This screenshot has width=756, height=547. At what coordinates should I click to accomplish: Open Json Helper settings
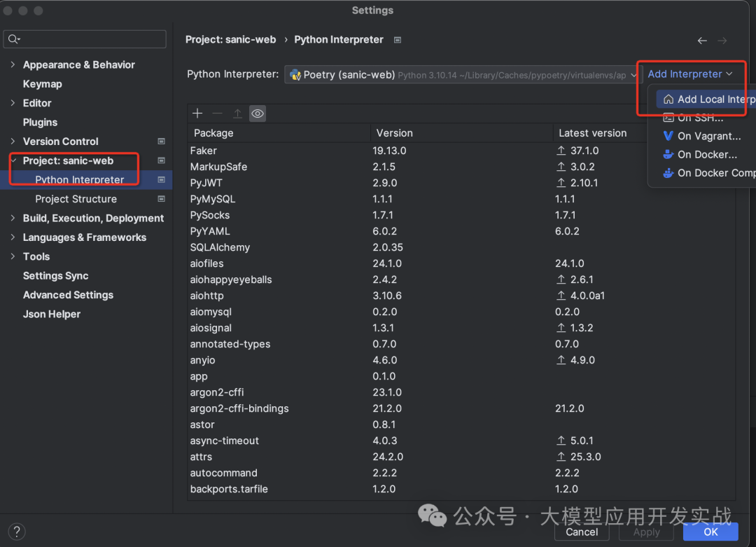coord(52,314)
